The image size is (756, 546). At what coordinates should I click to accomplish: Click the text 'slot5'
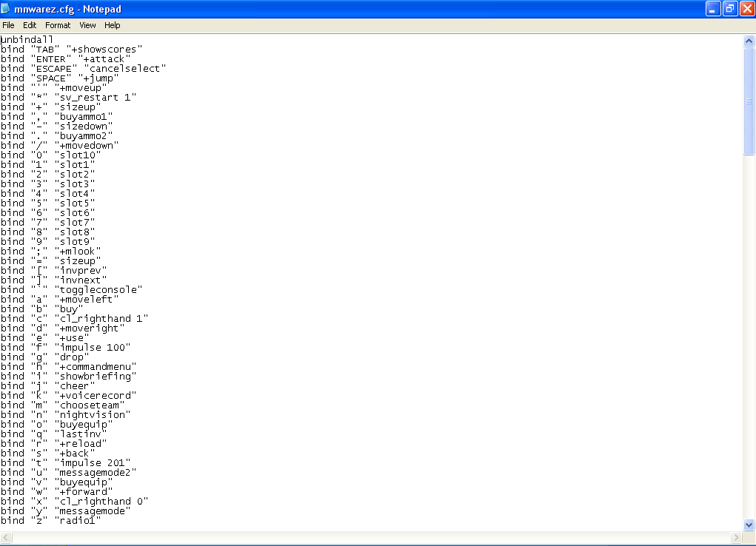[75, 203]
